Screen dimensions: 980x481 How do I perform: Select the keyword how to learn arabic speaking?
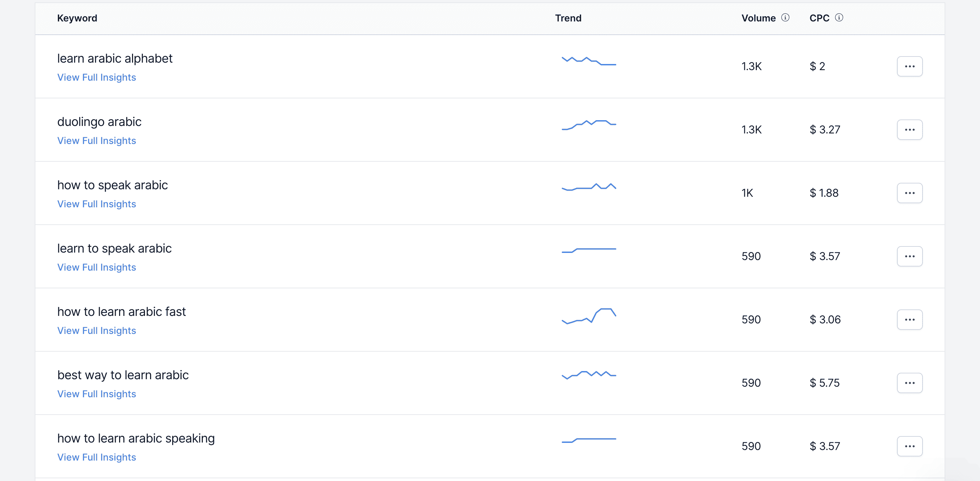pyautogui.click(x=136, y=438)
